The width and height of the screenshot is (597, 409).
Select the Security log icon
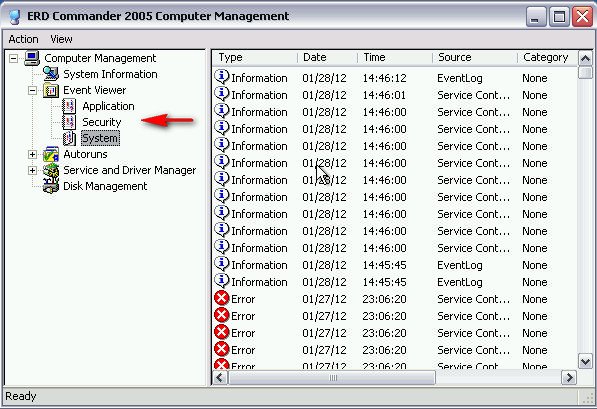click(x=69, y=122)
